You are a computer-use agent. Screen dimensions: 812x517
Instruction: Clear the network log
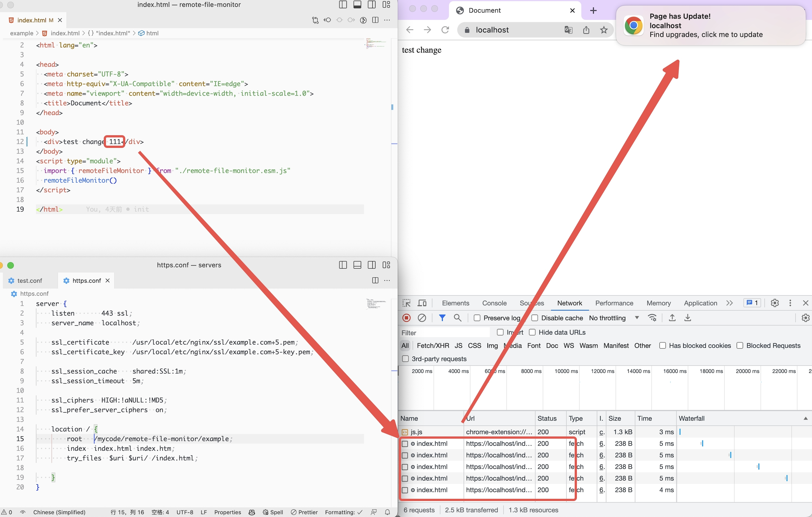422,318
